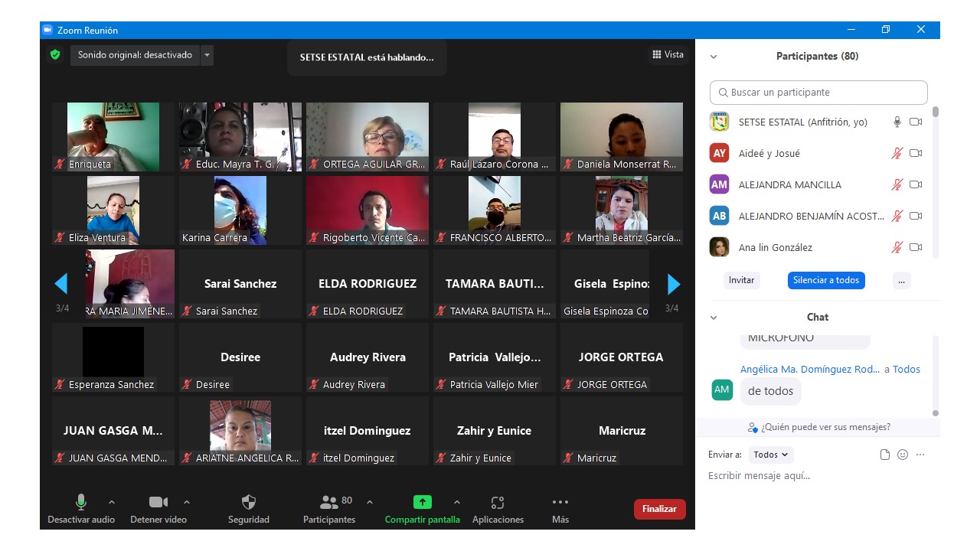Open the Vista layout menu
This screenshot has height=551, width=980.
tap(668, 54)
